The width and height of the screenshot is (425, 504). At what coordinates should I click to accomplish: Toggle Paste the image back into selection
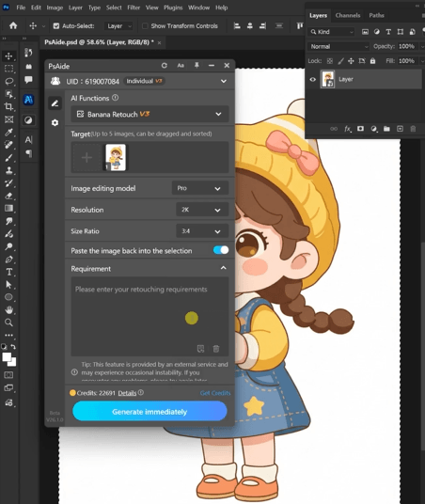point(221,250)
